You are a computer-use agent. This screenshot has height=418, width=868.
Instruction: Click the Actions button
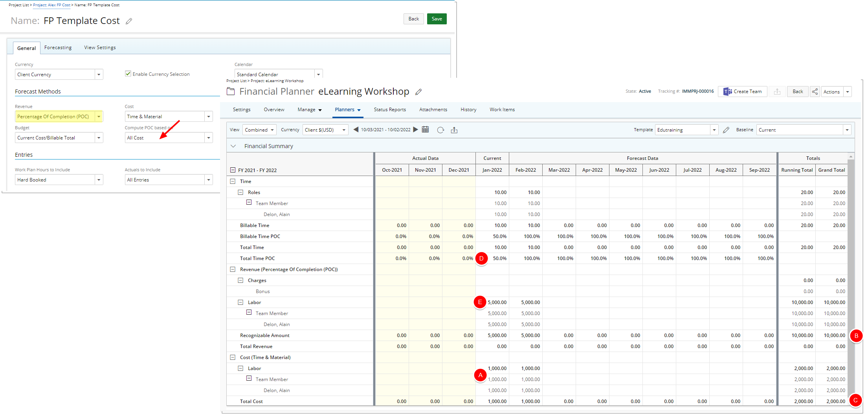tap(831, 92)
